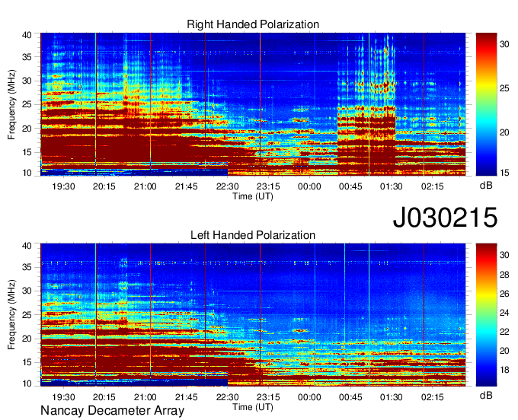Click the 'Nancay Decameter Array' caption
The image size is (518, 420).
112,411
